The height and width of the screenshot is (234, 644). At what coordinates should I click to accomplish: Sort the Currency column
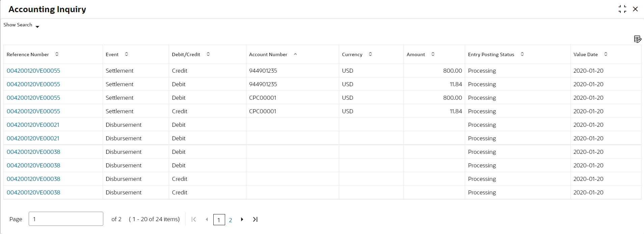coord(370,54)
